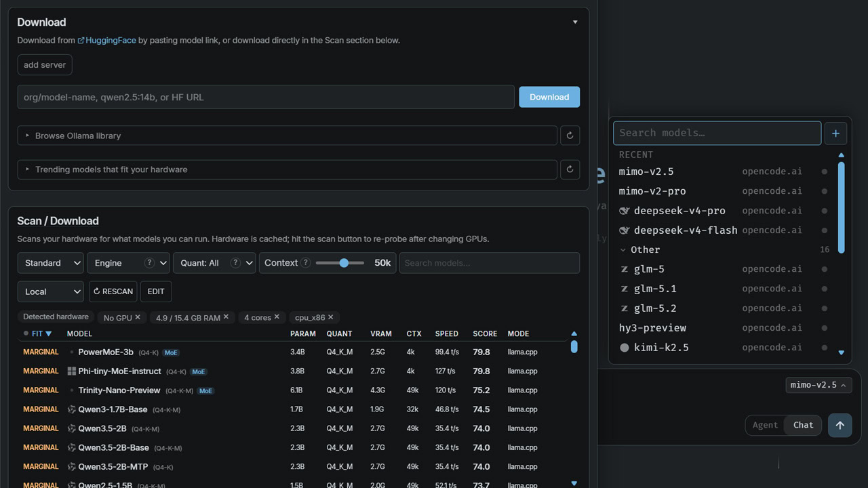Open the mimo-v2.5 model selector
The height and width of the screenshot is (488, 868).
(818, 385)
